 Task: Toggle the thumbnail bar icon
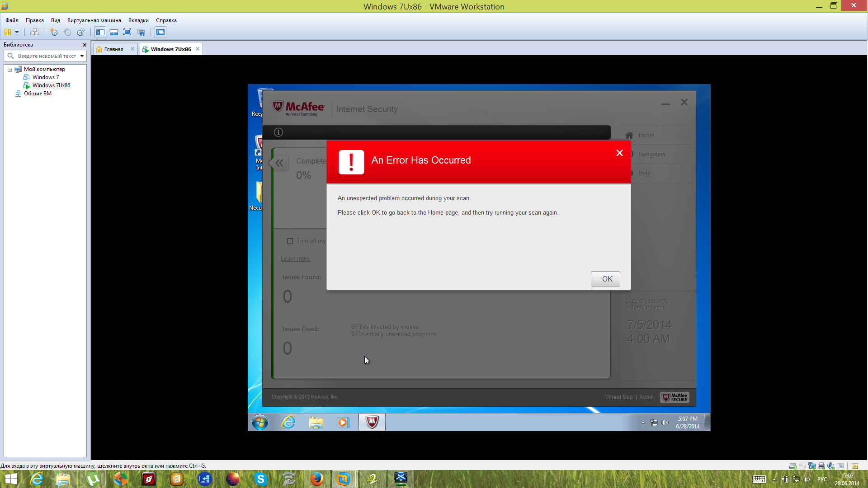click(x=114, y=32)
